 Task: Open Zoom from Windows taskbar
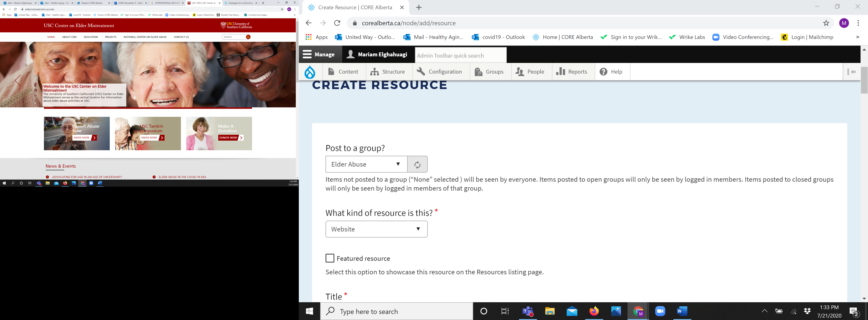coord(660,311)
